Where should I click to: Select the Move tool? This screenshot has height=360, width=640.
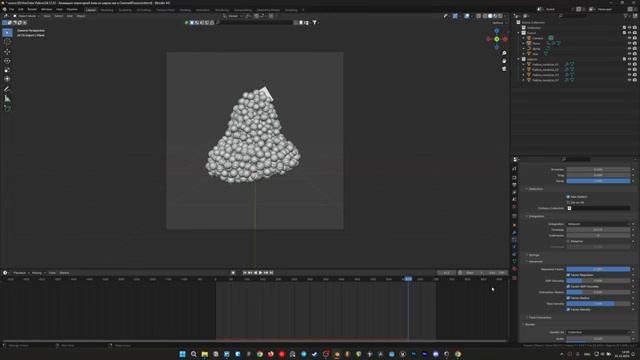7,52
